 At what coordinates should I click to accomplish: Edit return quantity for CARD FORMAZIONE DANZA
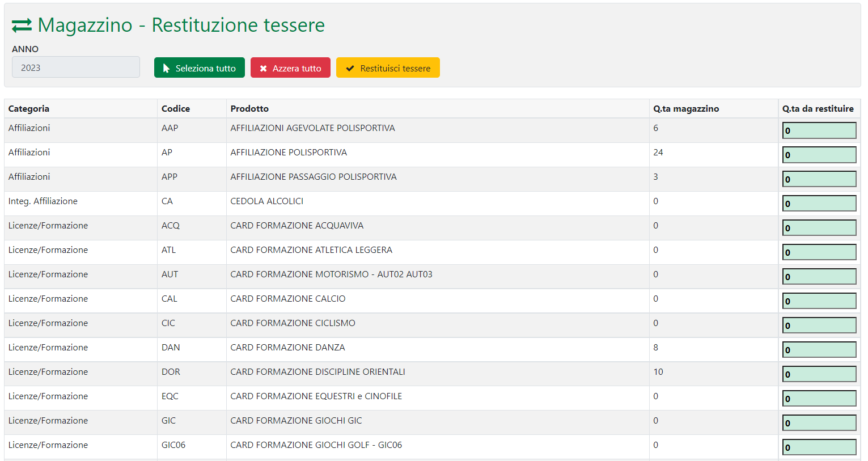point(819,350)
